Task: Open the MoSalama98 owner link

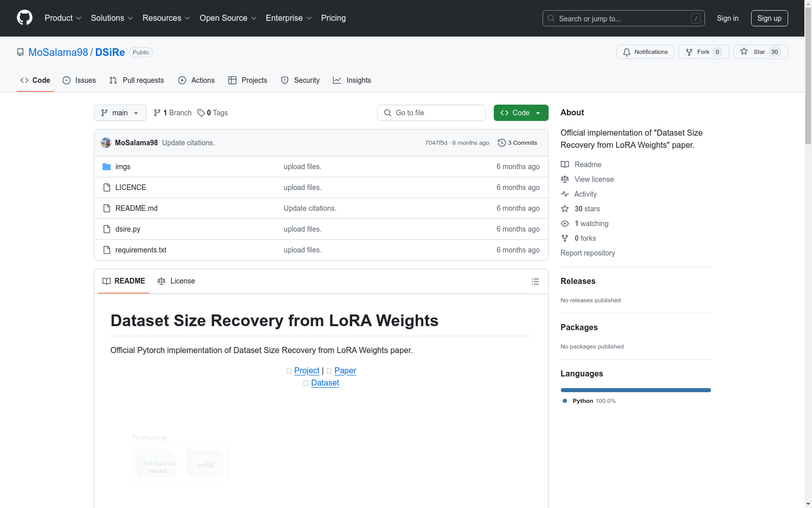Action: [58, 52]
